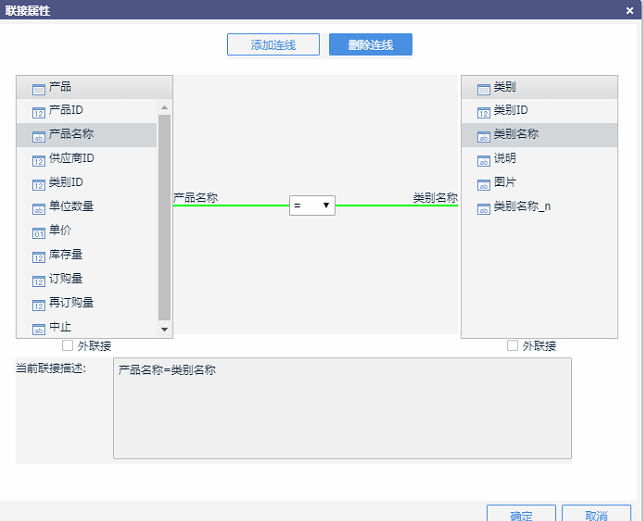Select 类别ID in the 产品 table
The image size is (643, 521).
pyautogui.click(x=87, y=183)
